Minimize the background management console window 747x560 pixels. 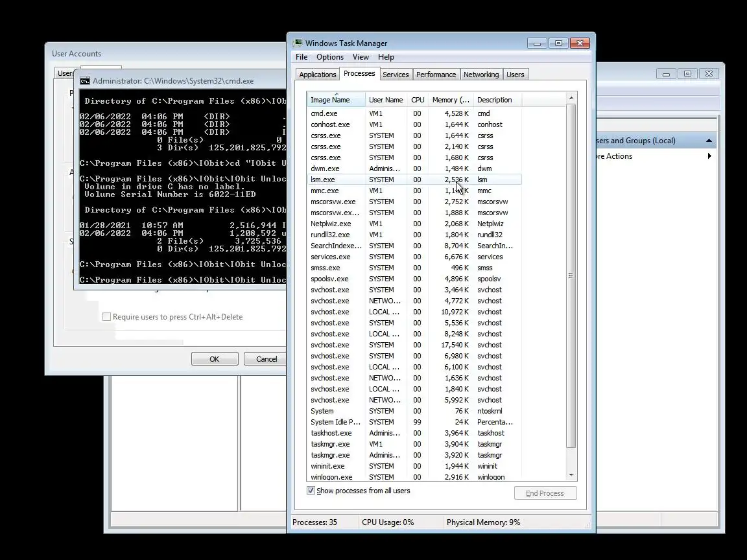pos(666,74)
